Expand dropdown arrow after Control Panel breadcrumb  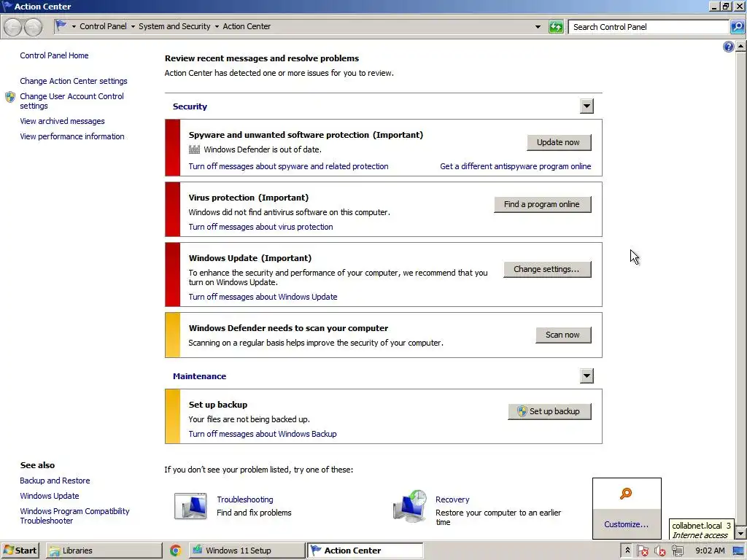coord(133,27)
